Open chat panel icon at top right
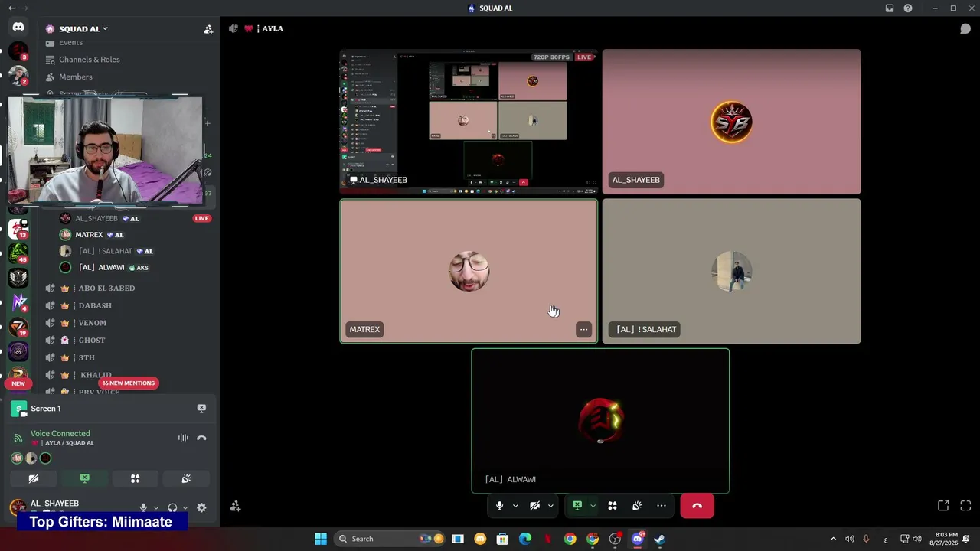The height and width of the screenshot is (551, 980). coord(965,29)
